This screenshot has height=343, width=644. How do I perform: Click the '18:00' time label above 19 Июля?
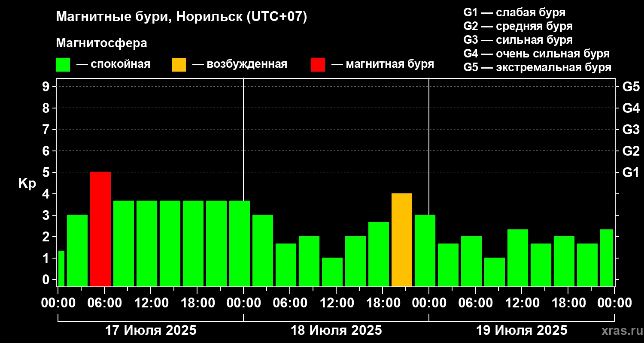click(568, 303)
